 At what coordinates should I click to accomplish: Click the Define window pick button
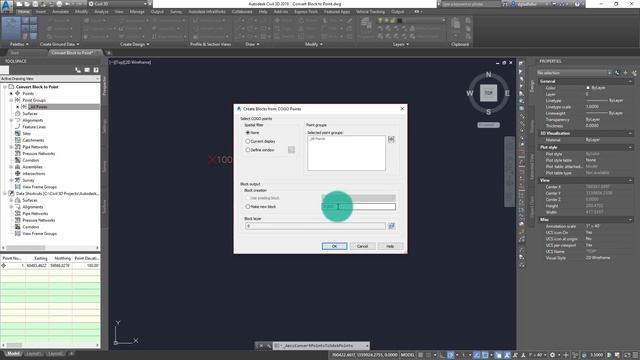coord(291,150)
